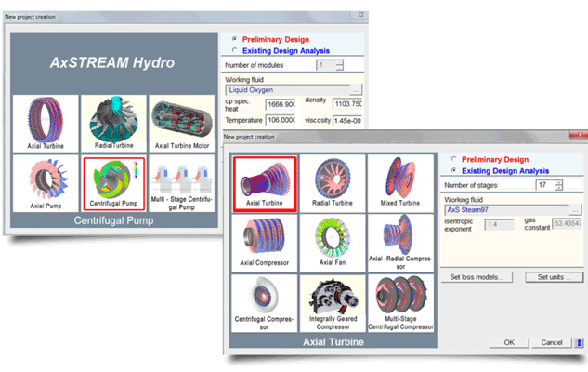Open Liquid Oxygen fluid browse button
588x372 pixels.
click(x=356, y=90)
